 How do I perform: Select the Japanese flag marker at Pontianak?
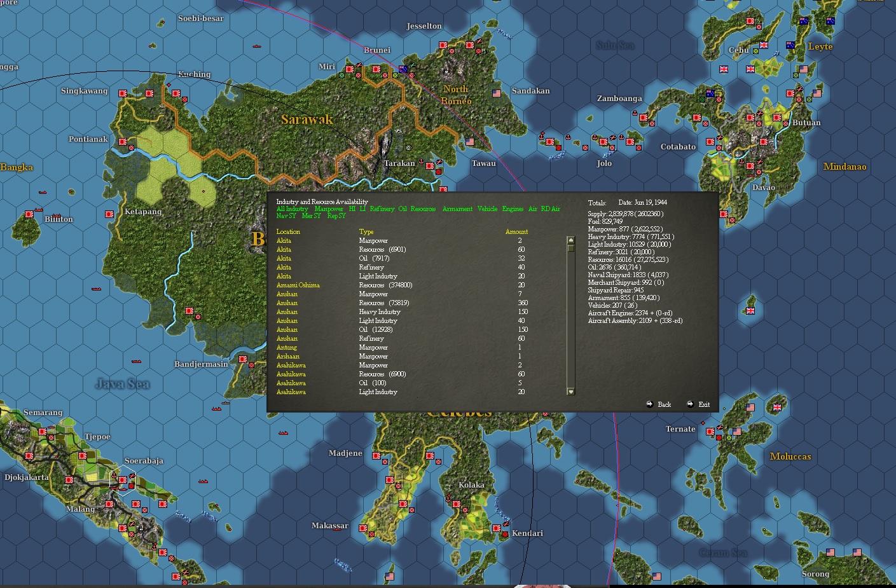(123, 142)
